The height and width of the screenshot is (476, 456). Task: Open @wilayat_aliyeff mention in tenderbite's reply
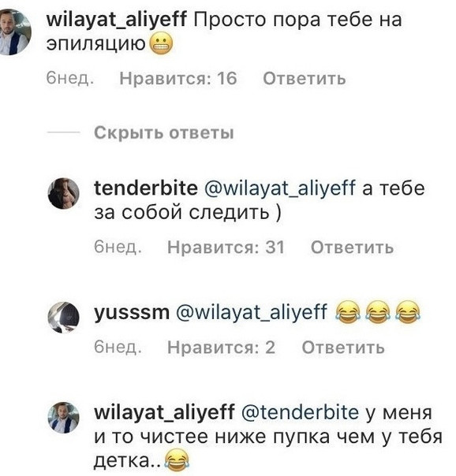[x=280, y=188]
